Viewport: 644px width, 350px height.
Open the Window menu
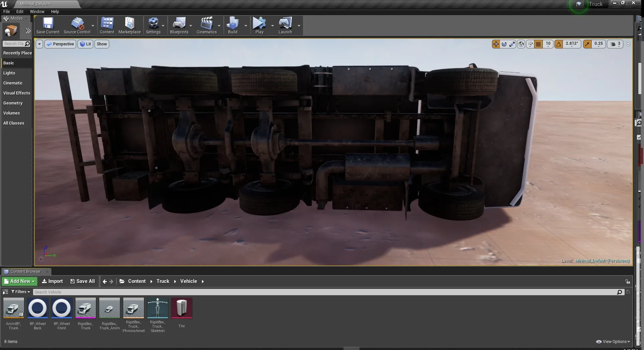point(37,11)
